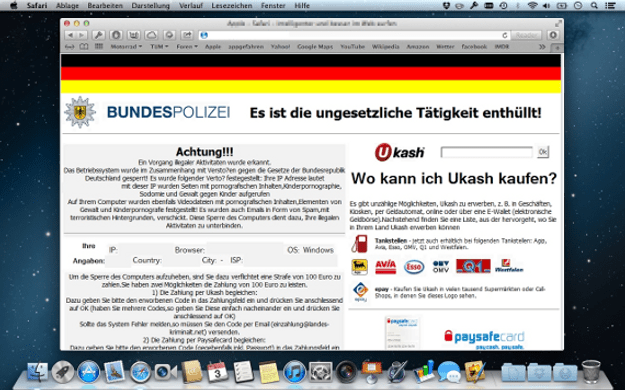The image size is (625, 390).
Task: Click the Ukash code input field
Action: point(486,152)
